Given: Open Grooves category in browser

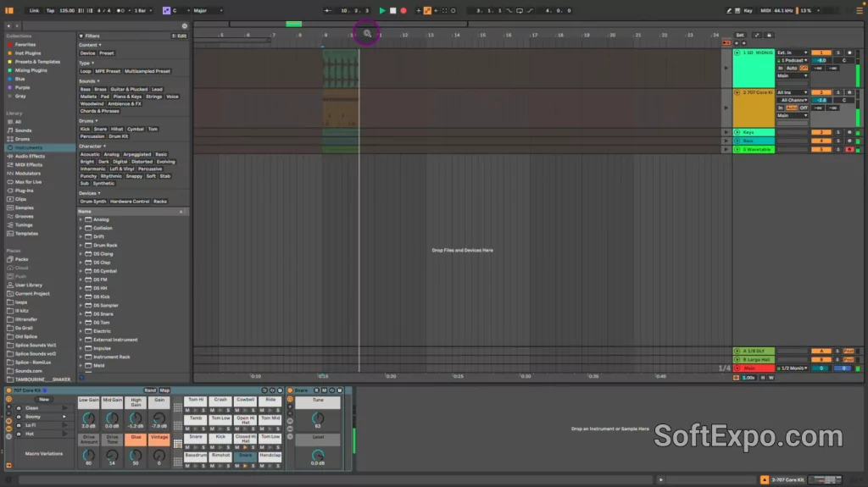Looking at the screenshot, I should point(25,216).
